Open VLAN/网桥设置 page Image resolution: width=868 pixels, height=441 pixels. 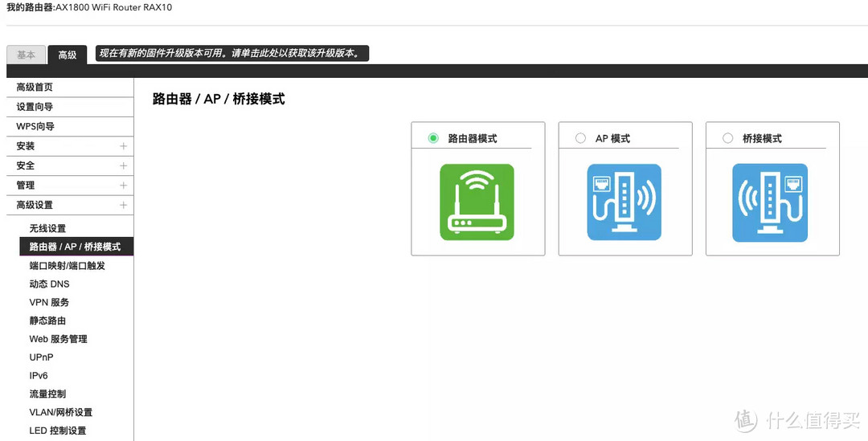tap(61, 412)
